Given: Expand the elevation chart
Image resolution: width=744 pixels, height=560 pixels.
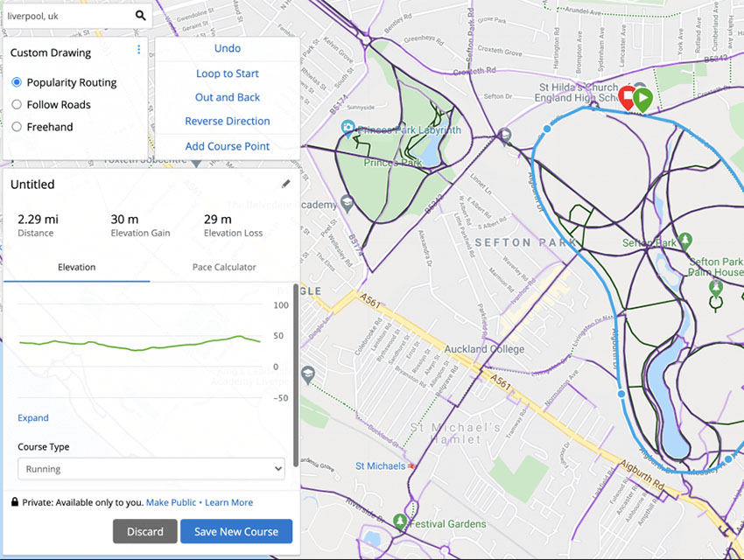Looking at the screenshot, I should (33, 417).
